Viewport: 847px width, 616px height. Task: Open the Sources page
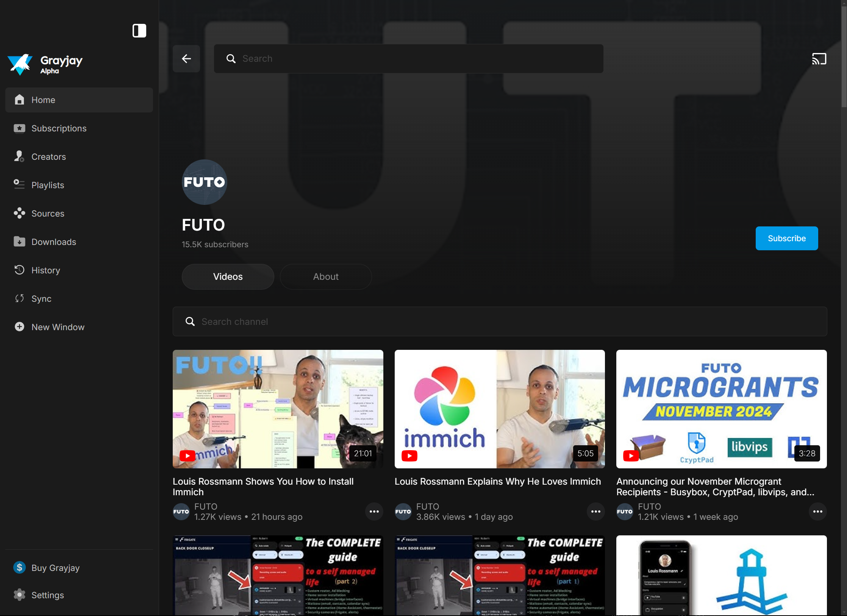click(48, 214)
